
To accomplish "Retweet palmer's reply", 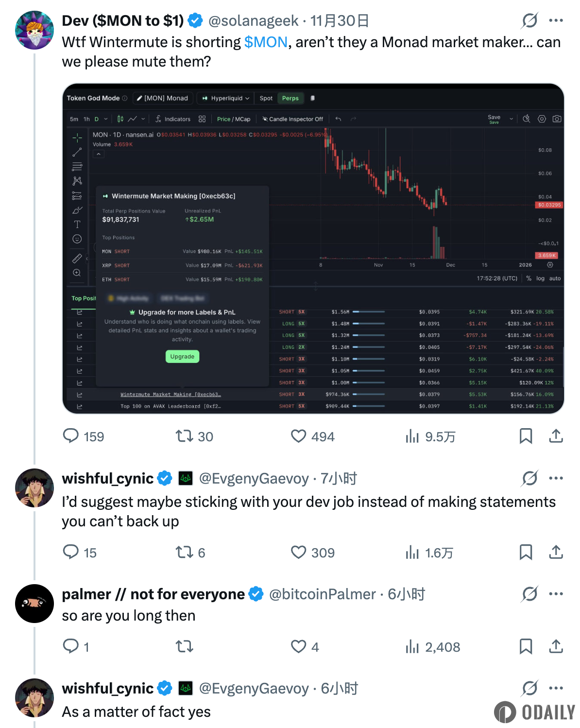I will click(x=185, y=646).
